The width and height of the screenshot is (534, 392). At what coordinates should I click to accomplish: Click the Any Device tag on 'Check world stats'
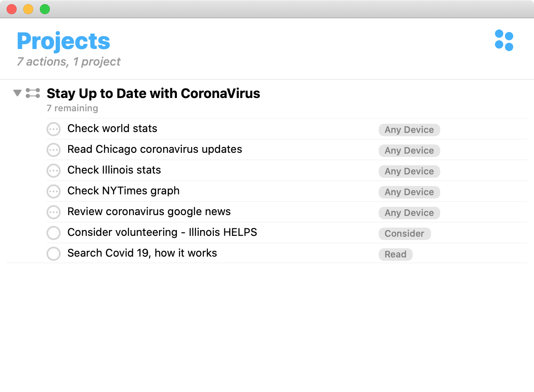(x=409, y=130)
